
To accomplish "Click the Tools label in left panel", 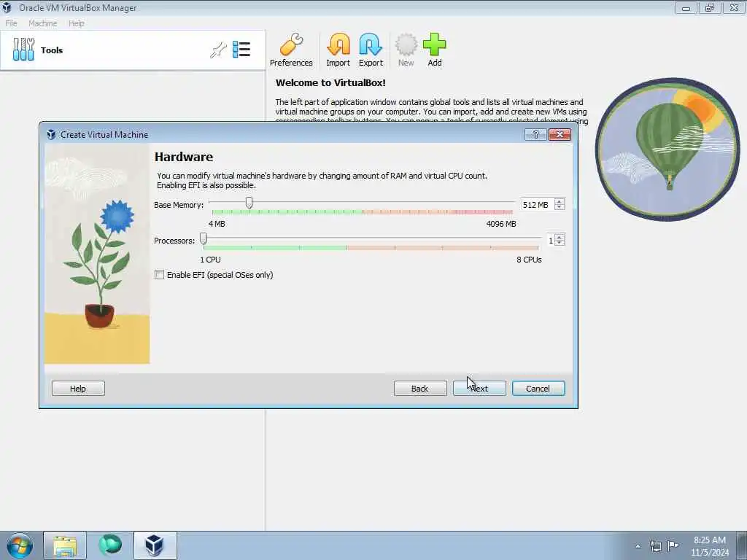I will (52, 50).
